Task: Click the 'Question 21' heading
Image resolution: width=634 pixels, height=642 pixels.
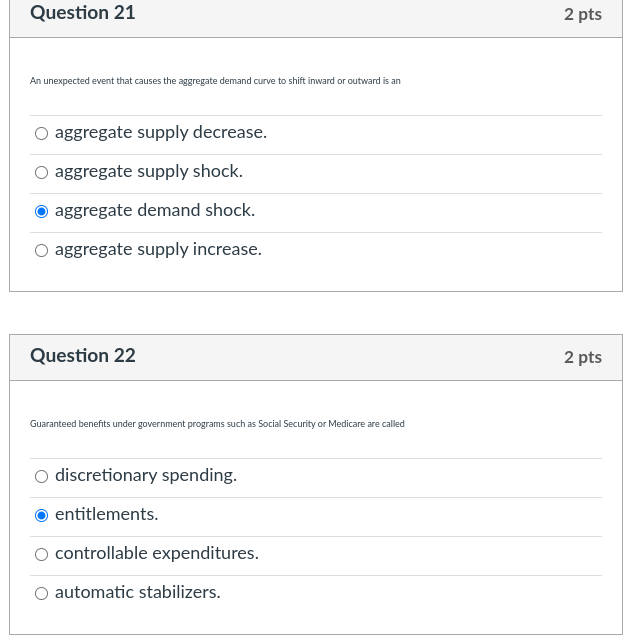Action: point(83,13)
